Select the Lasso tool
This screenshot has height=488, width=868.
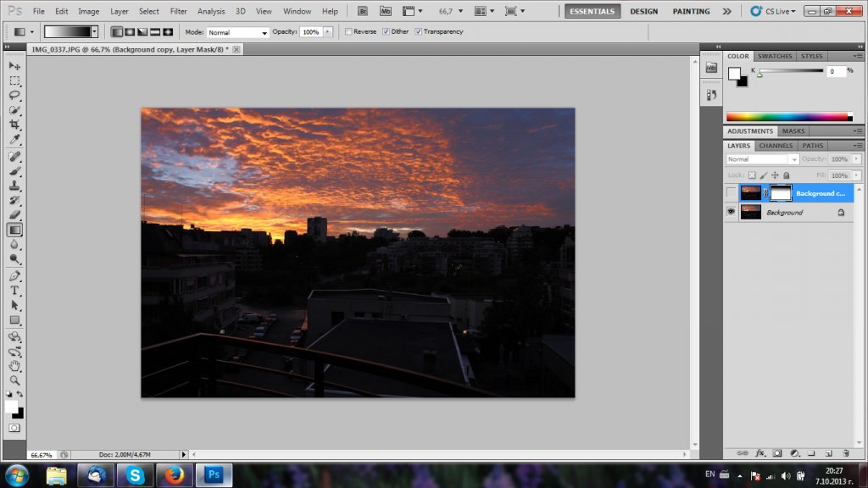coord(14,95)
